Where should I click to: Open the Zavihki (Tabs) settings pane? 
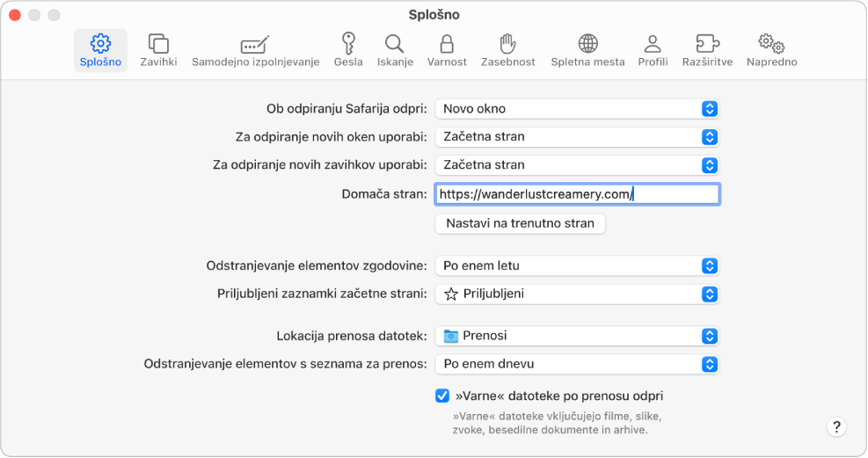pyautogui.click(x=158, y=50)
